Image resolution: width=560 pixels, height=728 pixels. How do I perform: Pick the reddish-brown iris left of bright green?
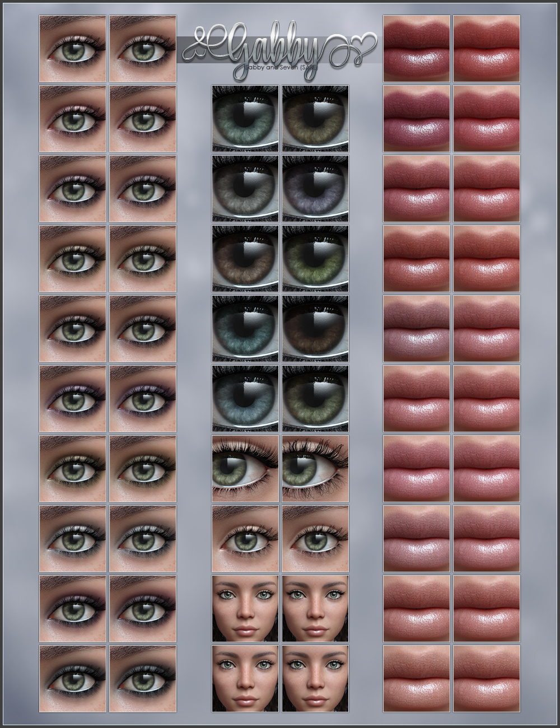coord(245,258)
